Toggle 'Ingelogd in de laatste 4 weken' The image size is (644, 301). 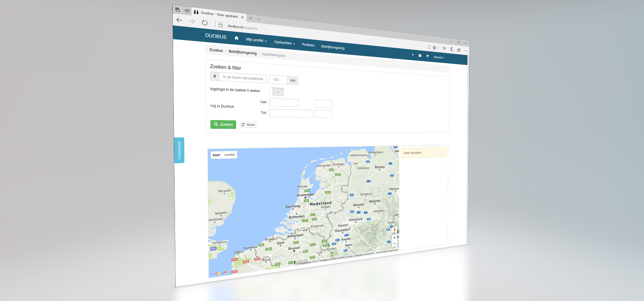[x=276, y=92]
